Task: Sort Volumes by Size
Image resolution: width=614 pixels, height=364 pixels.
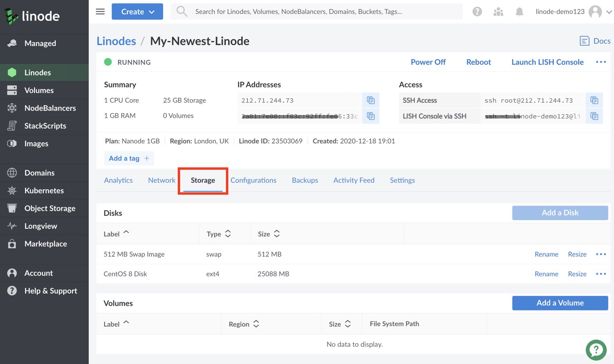Action: [x=340, y=324]
